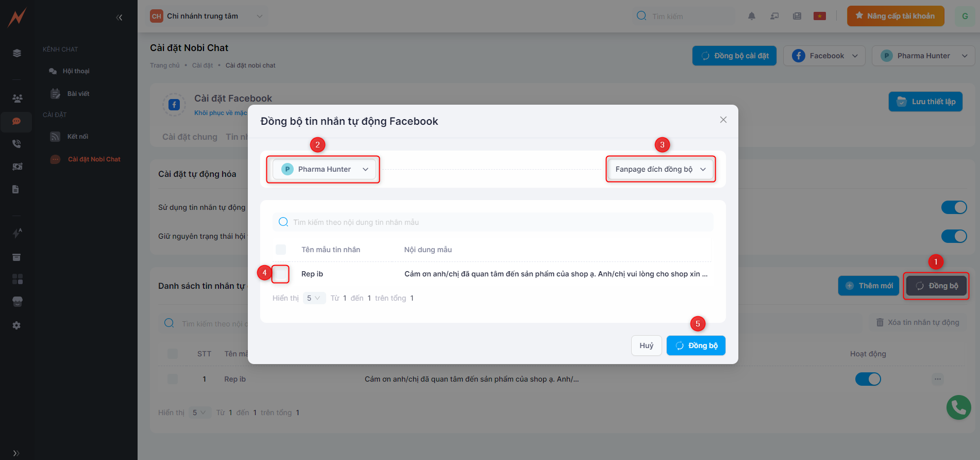This screenshot has width=980, height=460.
Task: Close the sync dialog with X icon
Action: 723,120
